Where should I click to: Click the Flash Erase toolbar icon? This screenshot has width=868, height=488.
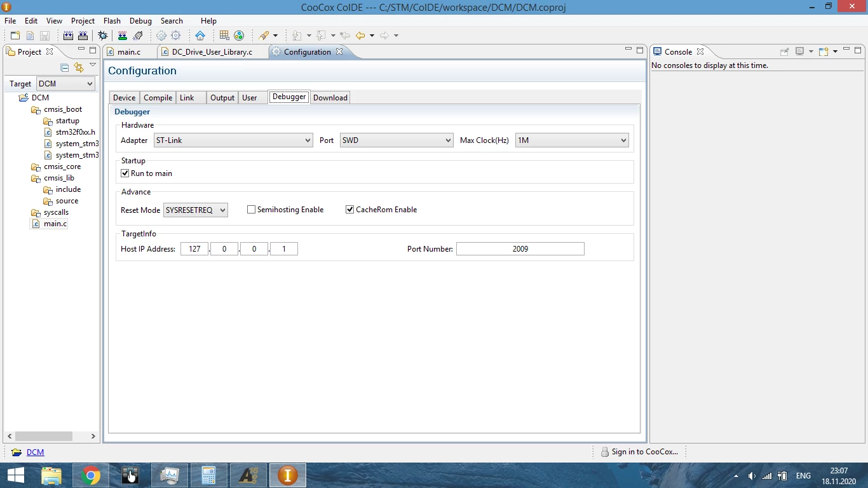(x=138, y=36)
